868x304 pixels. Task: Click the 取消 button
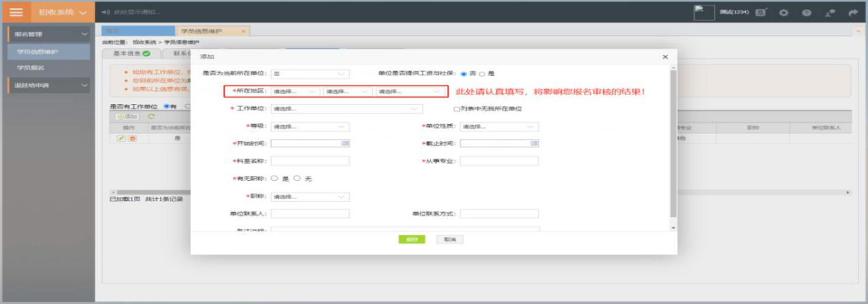tap(450, 240)
